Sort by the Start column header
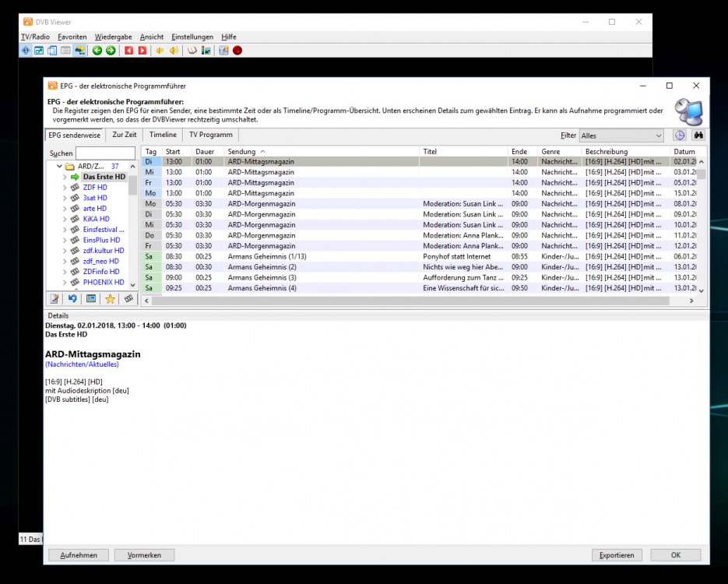This screenshot has height=584, width=728. (177, 151)
